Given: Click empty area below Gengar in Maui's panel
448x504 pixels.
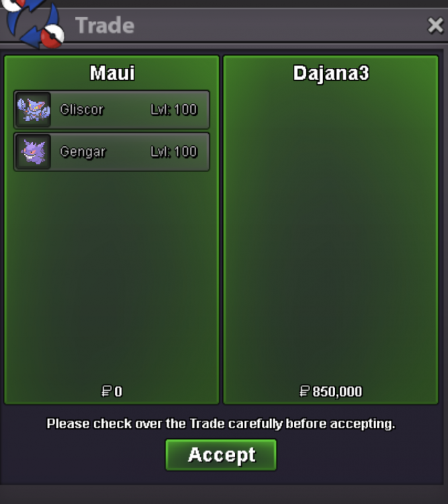Looking at the screenshot, I should [112, 276].
